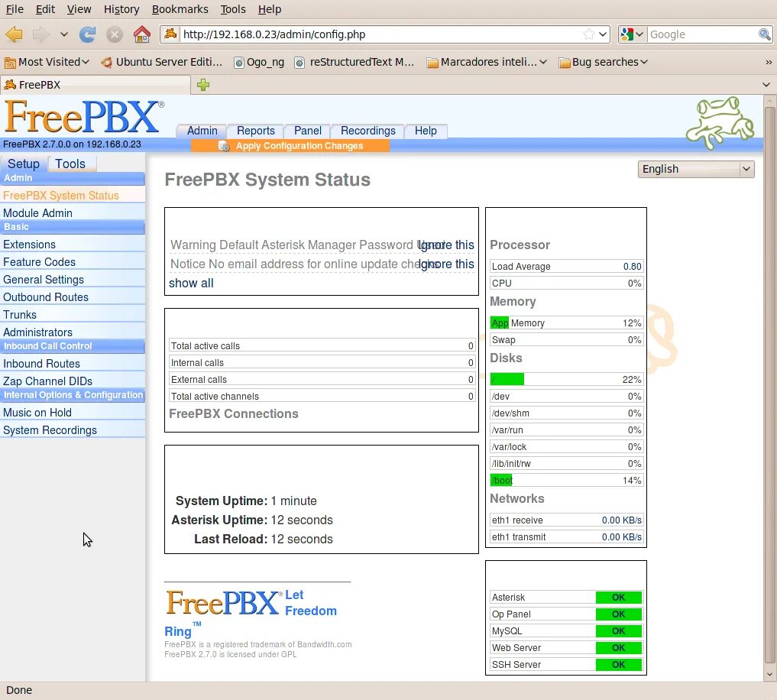777x700 pixels.
Task: Click the /boot disk usage bar
Action: coord(566,481)
